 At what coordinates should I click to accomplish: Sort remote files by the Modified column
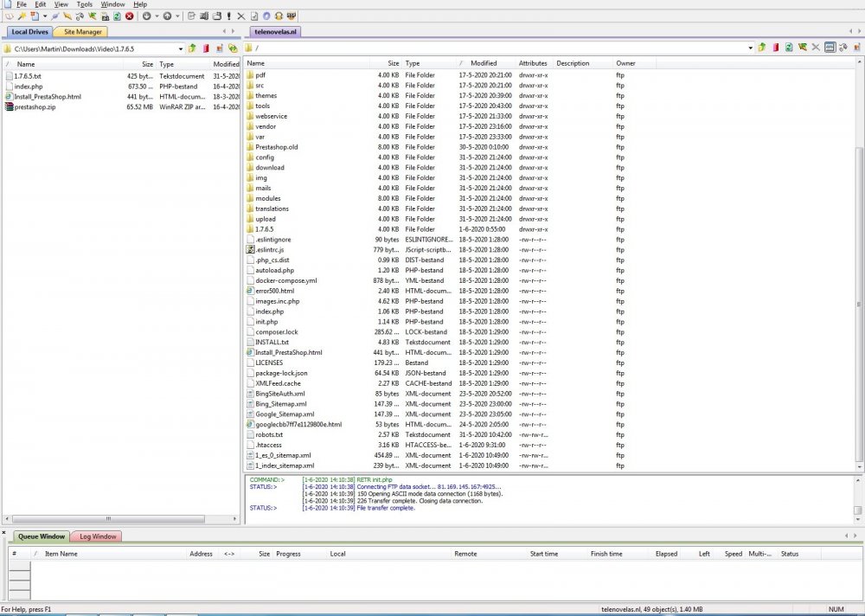[484, 63]
